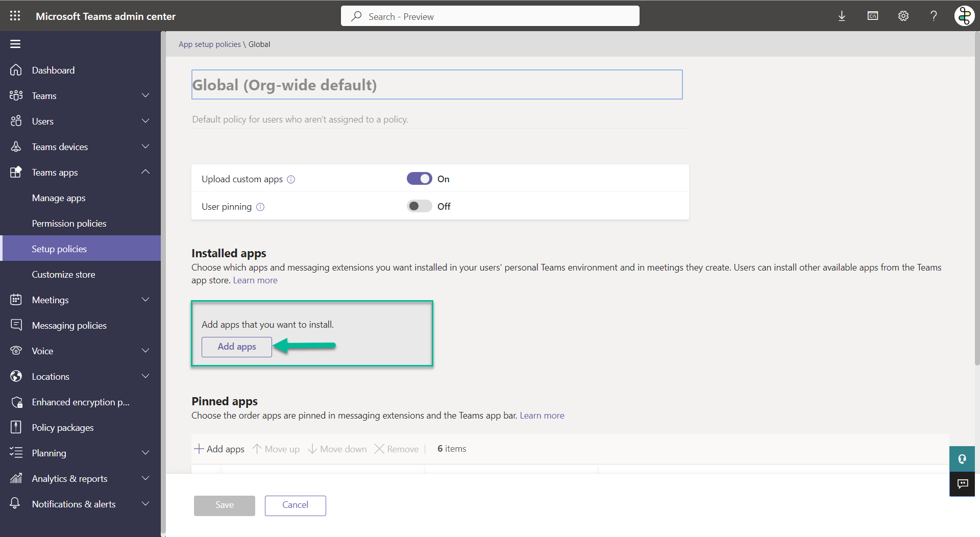The width and height of the screenshot is (980, 537).
Task: Click the user account avatar
Action: pos(964,16)
